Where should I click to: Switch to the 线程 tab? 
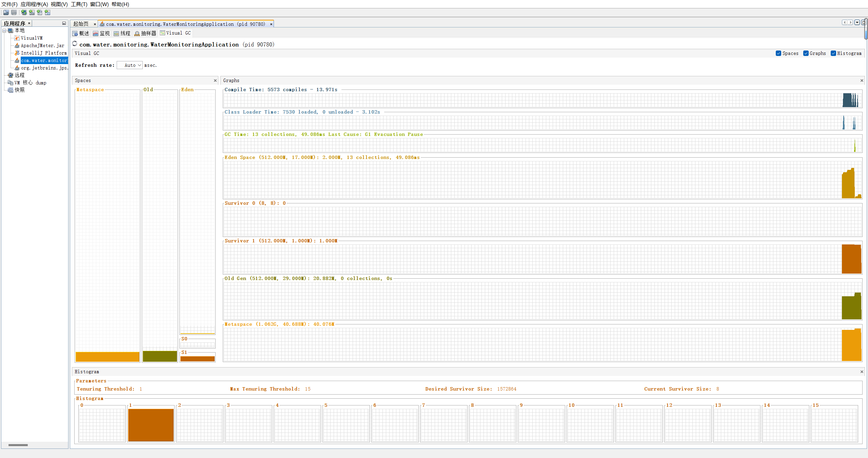(122, 33)
